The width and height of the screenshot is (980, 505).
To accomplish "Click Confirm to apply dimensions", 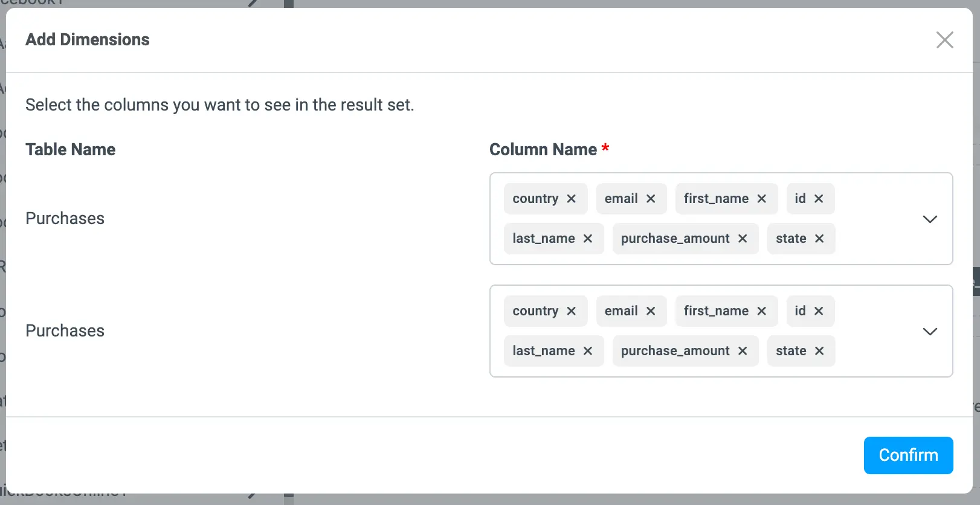I will tap(908, 455).
